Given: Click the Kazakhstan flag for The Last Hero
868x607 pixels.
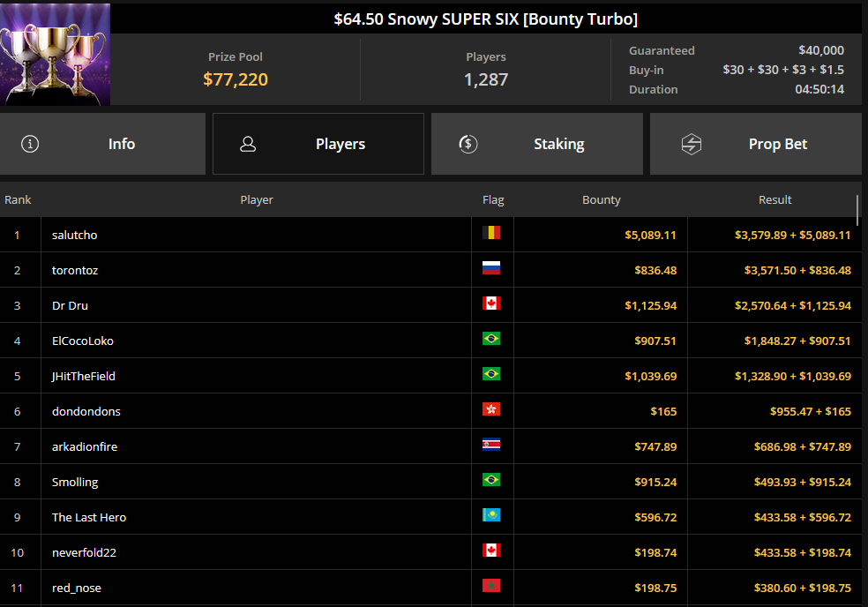Looking at the screenshot, I should point(491,515).
